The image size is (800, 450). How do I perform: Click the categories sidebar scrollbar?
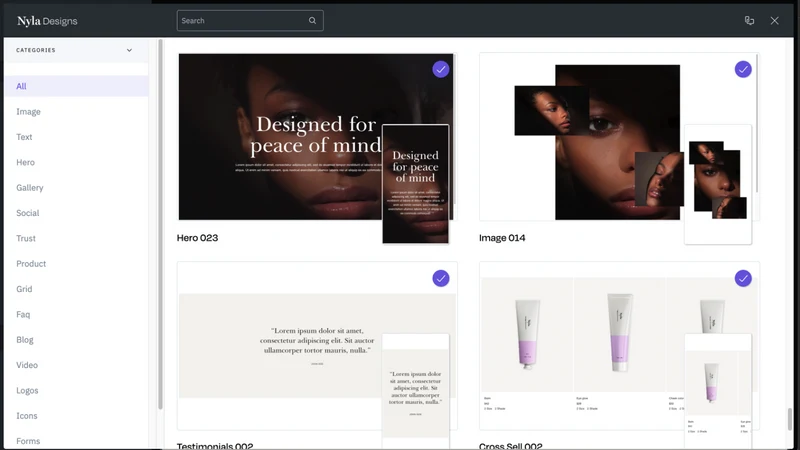pyautogui.click(x=160, y=224)
